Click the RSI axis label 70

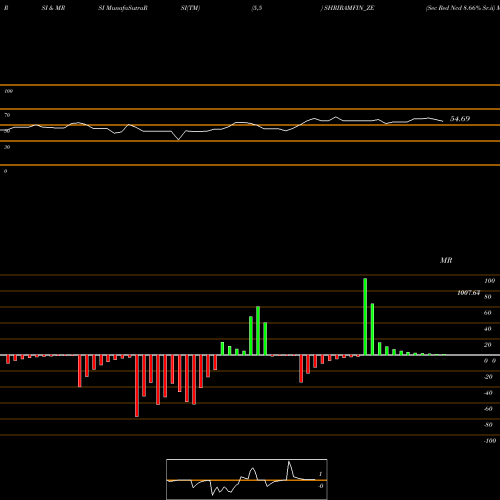click(7, 115)
